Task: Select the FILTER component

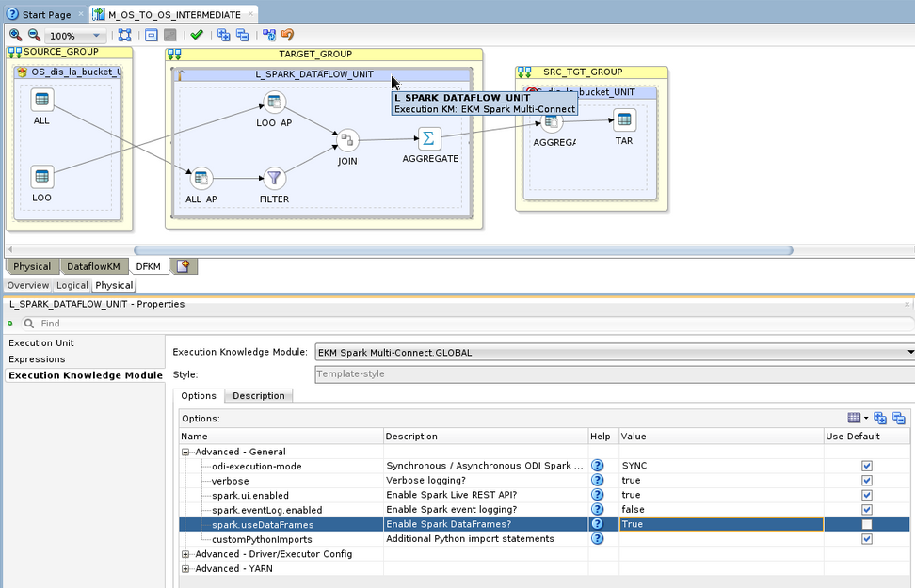Action: pos(273,179)
